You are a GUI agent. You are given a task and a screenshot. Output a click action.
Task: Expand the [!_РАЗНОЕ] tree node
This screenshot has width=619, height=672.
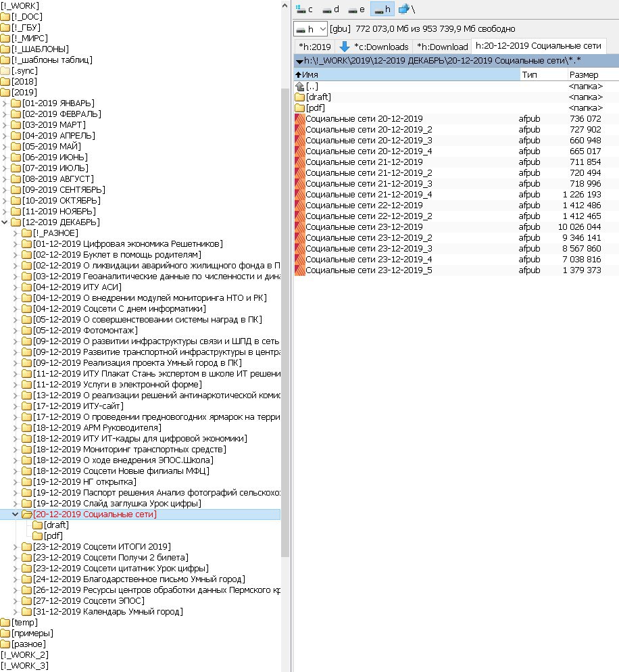[x=16, y=233]
